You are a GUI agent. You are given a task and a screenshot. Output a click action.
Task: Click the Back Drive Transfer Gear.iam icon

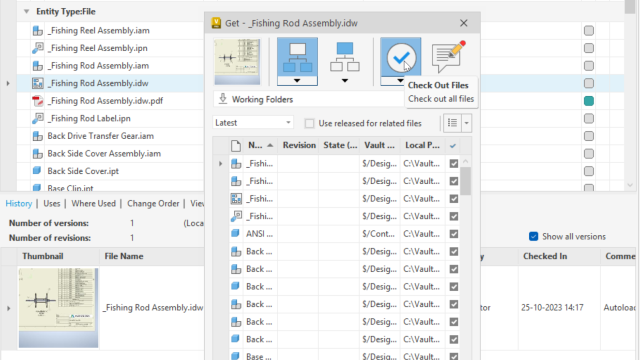click(38, 136)
